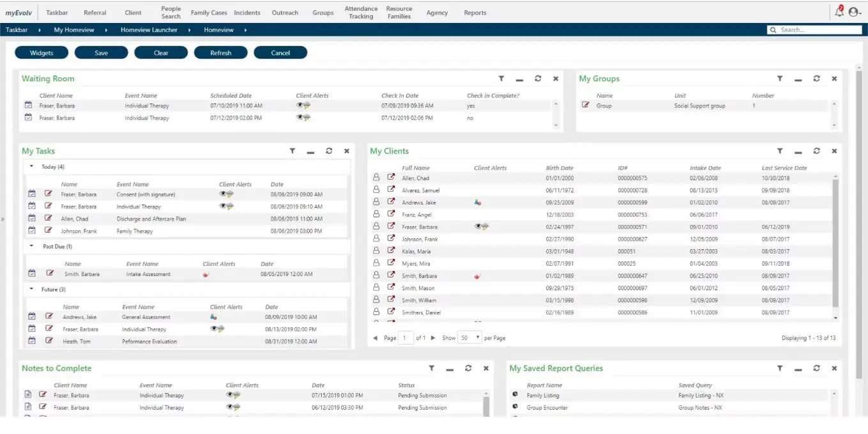Click the calendar icon for Barbara Fraser's Consent task
Screen dimensions: 868x434
point(31,194)
